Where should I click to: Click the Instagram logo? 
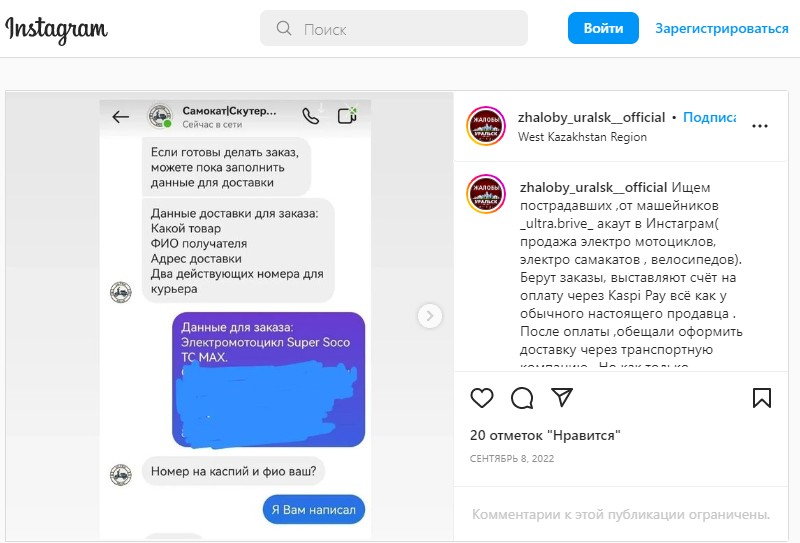point(56,29)
